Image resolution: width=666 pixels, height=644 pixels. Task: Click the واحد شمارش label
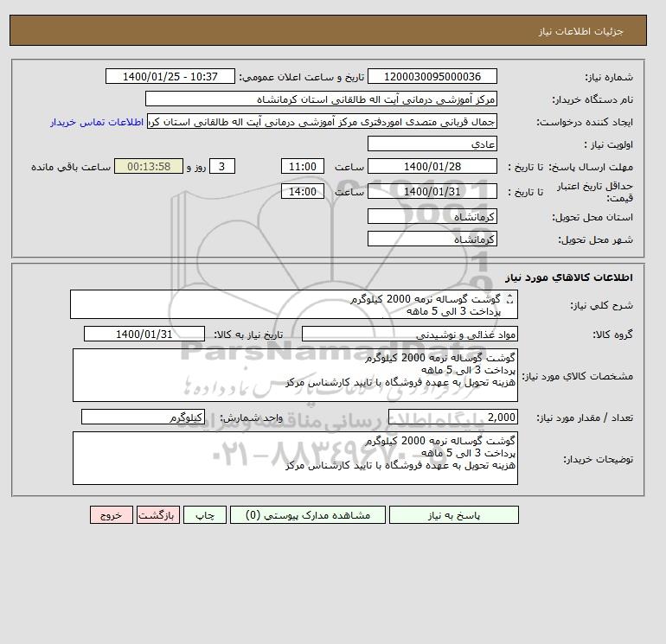(x=251, y=418)
